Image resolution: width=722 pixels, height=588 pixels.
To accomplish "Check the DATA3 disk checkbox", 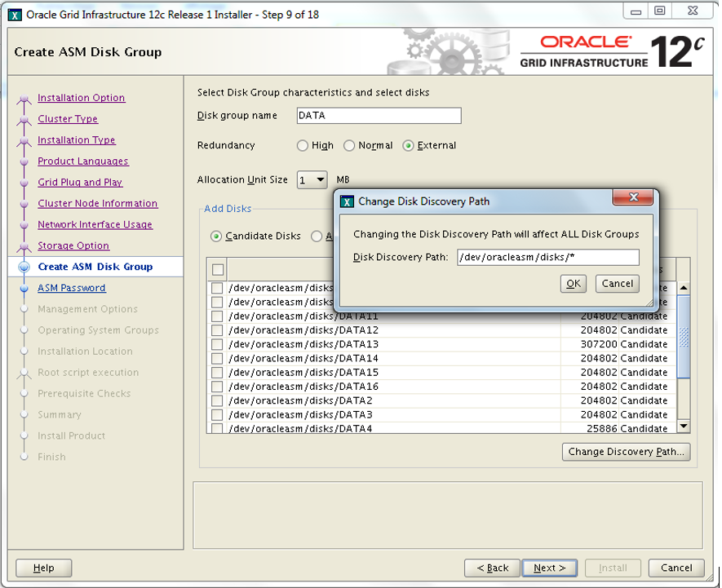I will point(217,414).
